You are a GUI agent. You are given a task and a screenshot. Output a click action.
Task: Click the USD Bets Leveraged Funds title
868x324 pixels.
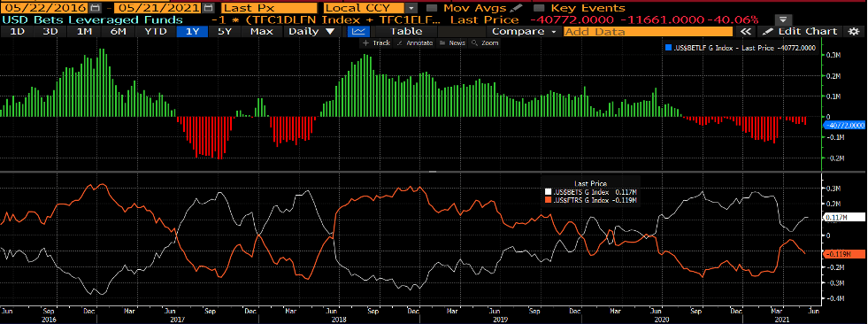coord(92,20)
